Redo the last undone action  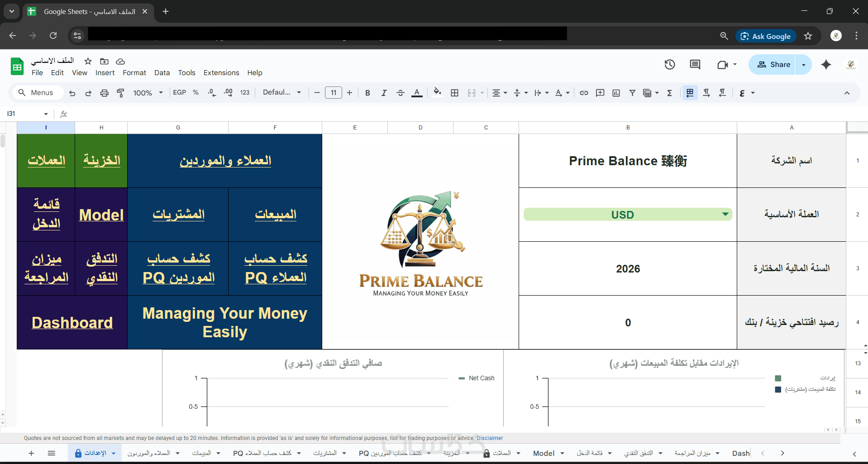pos(88,93)
